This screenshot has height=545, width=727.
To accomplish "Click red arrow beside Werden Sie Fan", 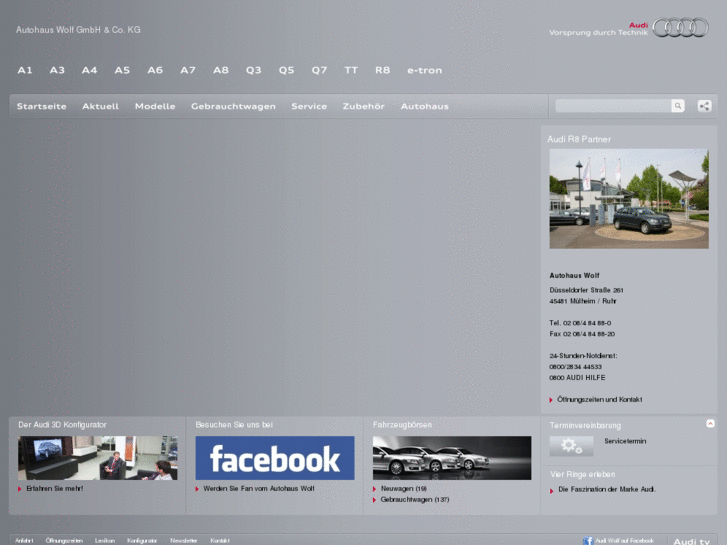I will pos(197,489).
